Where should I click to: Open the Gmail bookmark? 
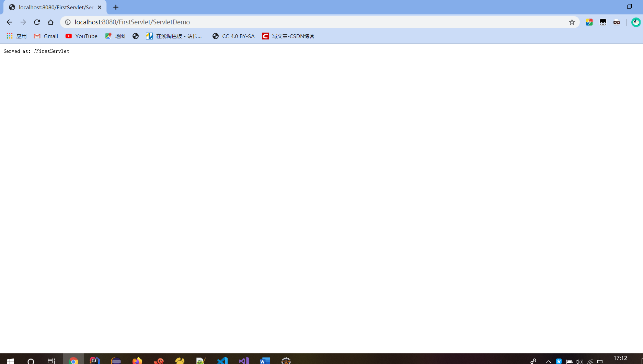(46, 36)
